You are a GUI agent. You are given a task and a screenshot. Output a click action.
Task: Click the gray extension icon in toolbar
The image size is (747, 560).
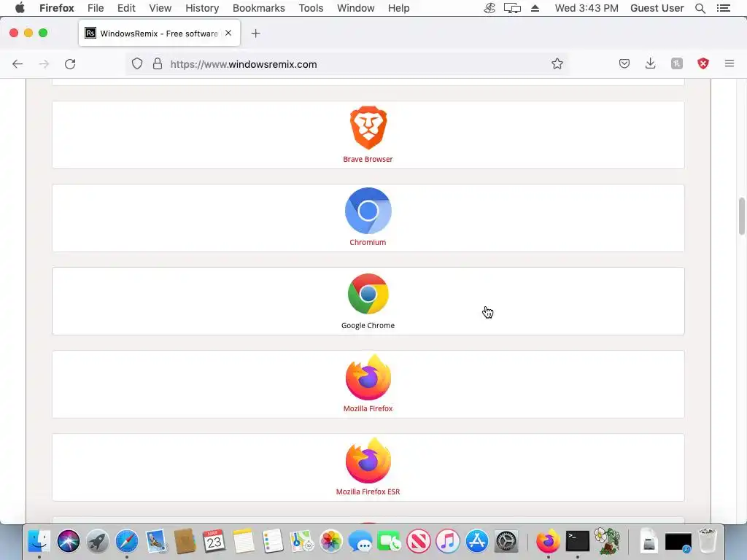point(676,64)
